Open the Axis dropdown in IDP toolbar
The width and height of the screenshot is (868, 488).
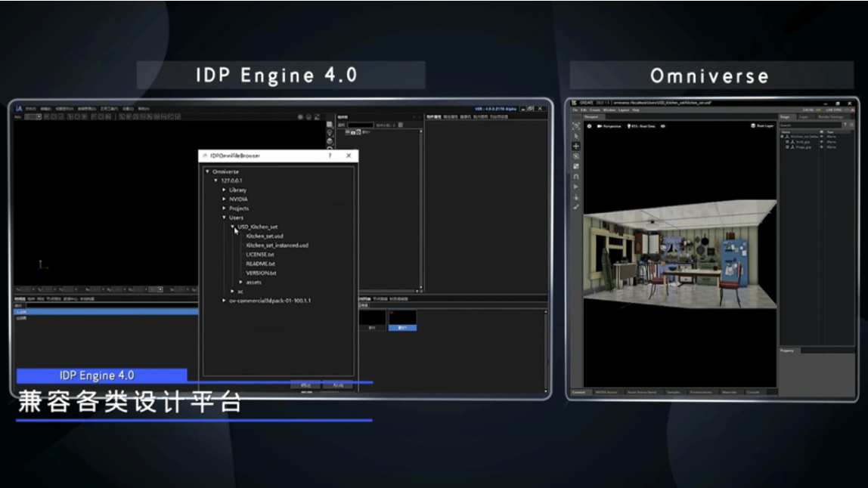click(x=34, y=117)
